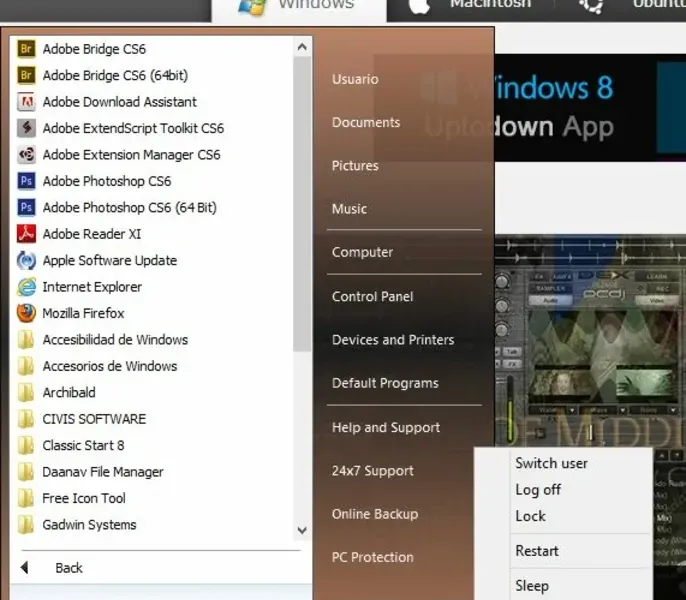The image size is (686, 600).
Task: Click the CIVIS SOFTWARE folder icon
Action: [x=26, y=419]
